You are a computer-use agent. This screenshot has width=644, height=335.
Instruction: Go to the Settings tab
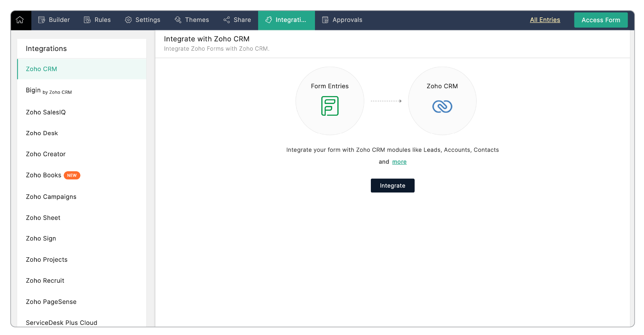coord(142,20)
